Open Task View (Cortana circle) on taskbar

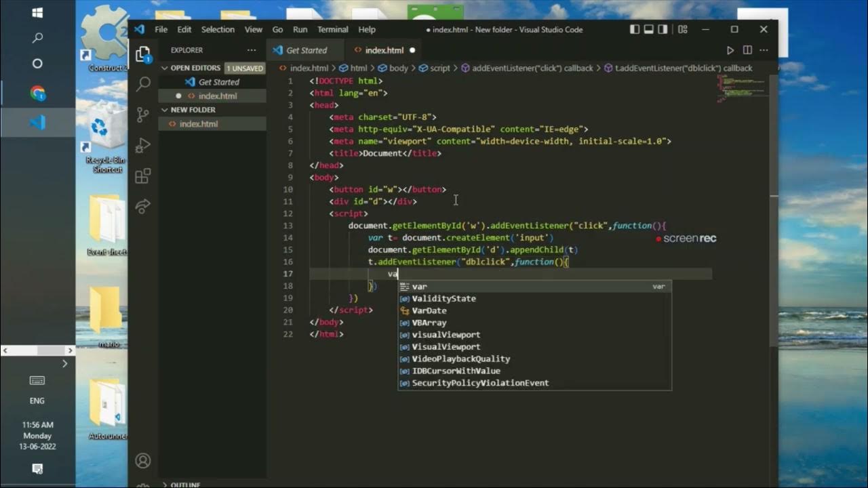(37, 64)
